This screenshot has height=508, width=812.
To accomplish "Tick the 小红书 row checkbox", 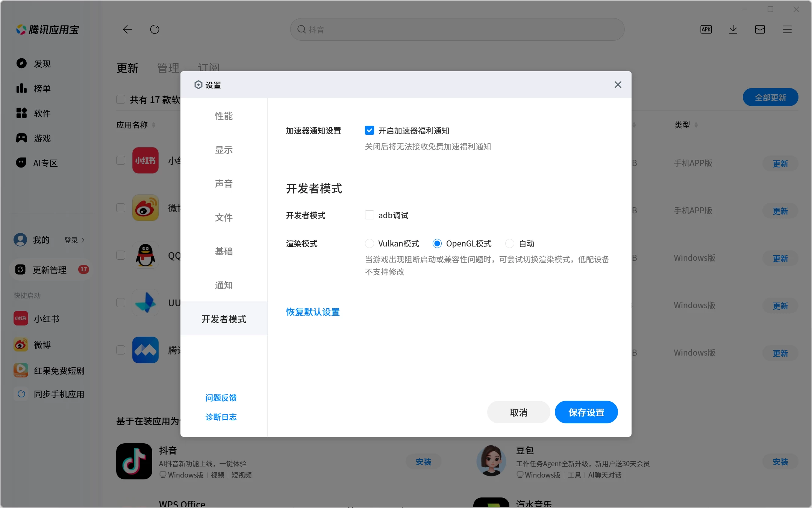I will [121, 160].
